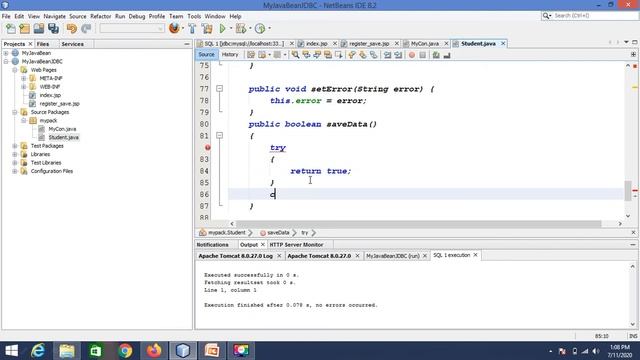Click the Open Project toolbar icon
640x360 pixels.
pyautogui.click(x=39, y=28)
